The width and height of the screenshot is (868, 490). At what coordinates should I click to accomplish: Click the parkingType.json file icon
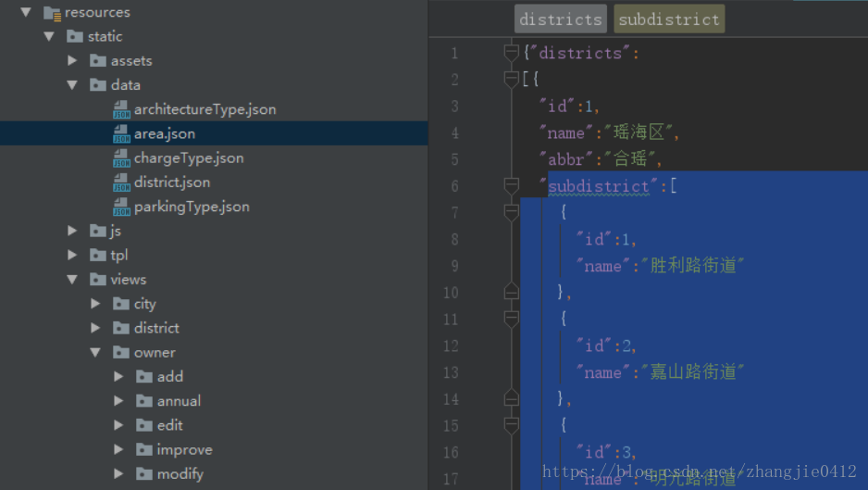pyautogui.click(x=121, y=207)
